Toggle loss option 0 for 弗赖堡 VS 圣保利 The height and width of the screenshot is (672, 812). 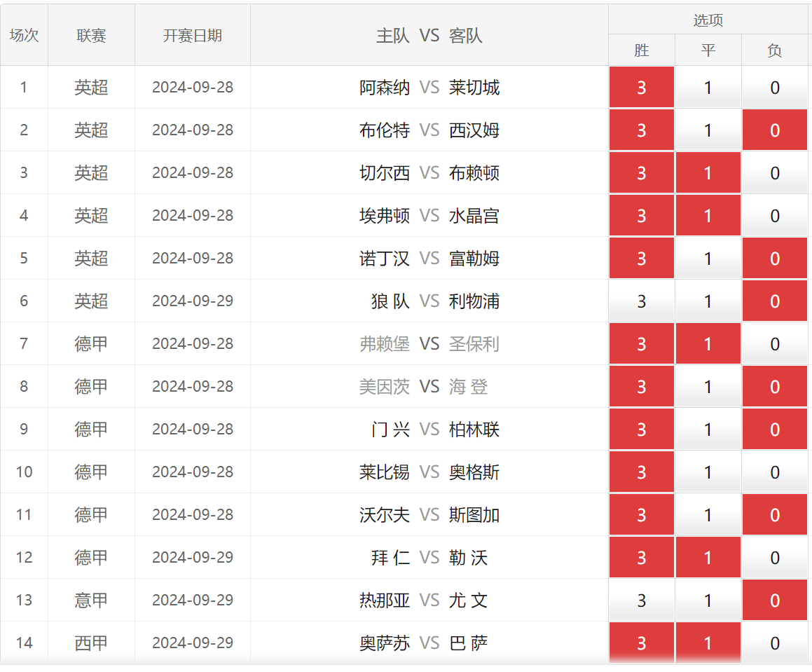[775, 343]
